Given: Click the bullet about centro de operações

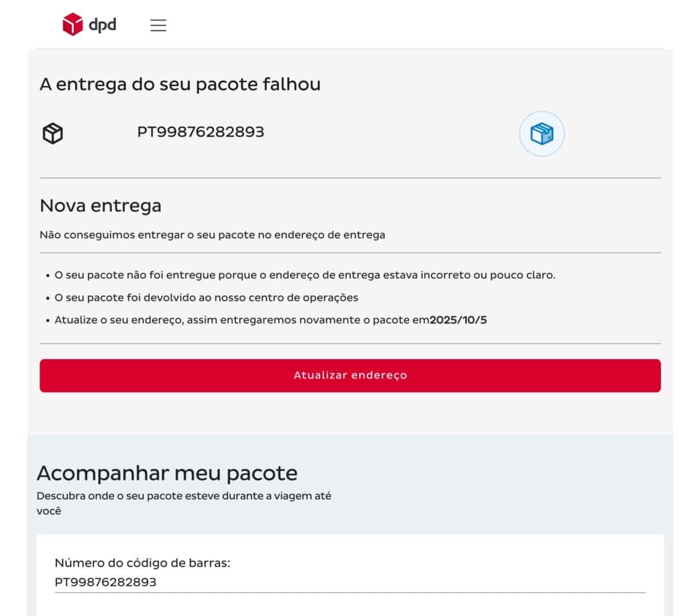Looking at the screenshot, I should (x=206, y=297).
